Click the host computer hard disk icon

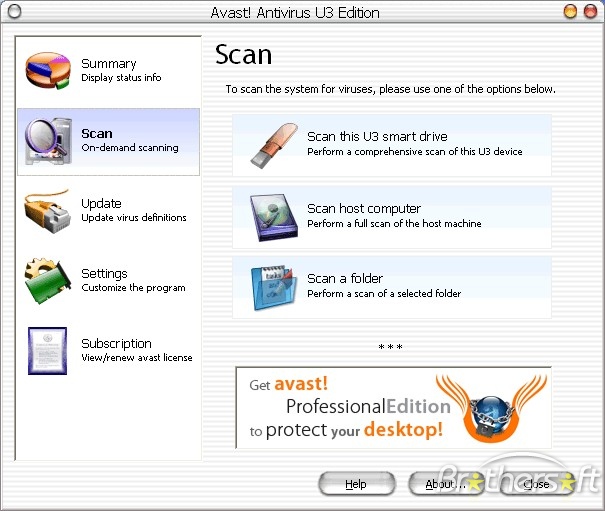click(x=274, y=217)
